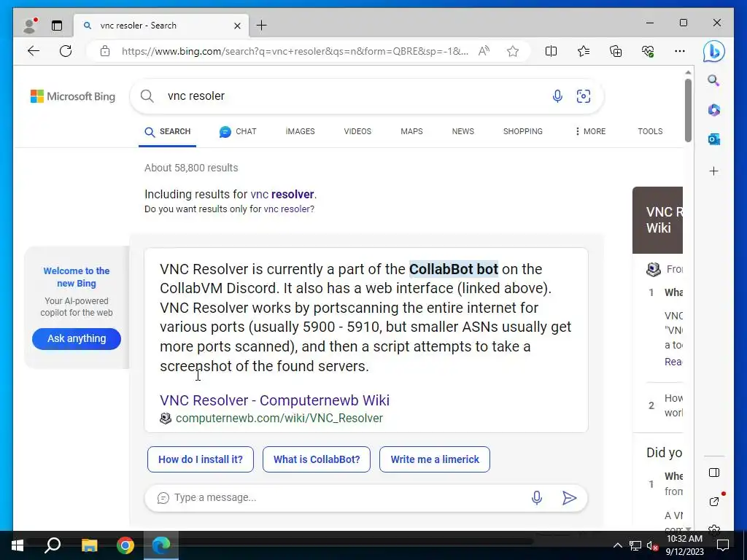
Task: Click 'What is CollabBot?' suggestion
Action: tap(317, 459)
